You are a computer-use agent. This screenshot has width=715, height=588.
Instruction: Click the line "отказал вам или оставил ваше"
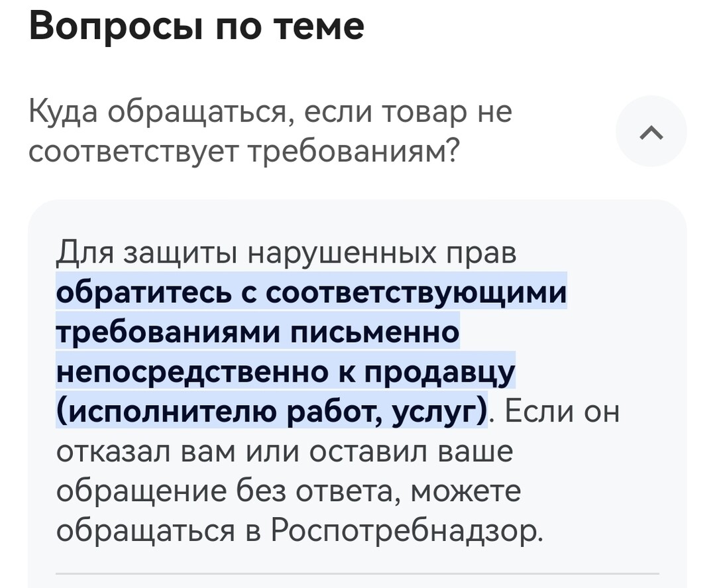click(x=285, y=452)
